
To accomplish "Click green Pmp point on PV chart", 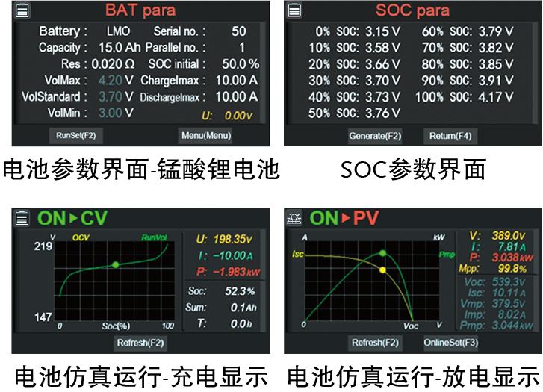I will click(x=382, y=253).
